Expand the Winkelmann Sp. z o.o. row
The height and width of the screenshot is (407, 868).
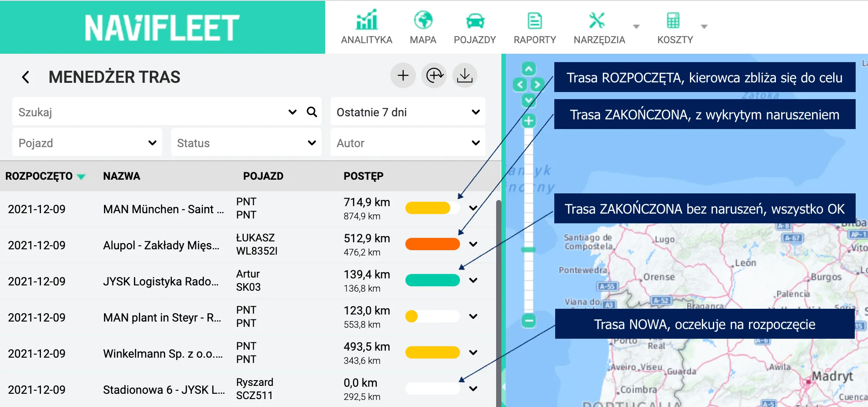point(473,352)
